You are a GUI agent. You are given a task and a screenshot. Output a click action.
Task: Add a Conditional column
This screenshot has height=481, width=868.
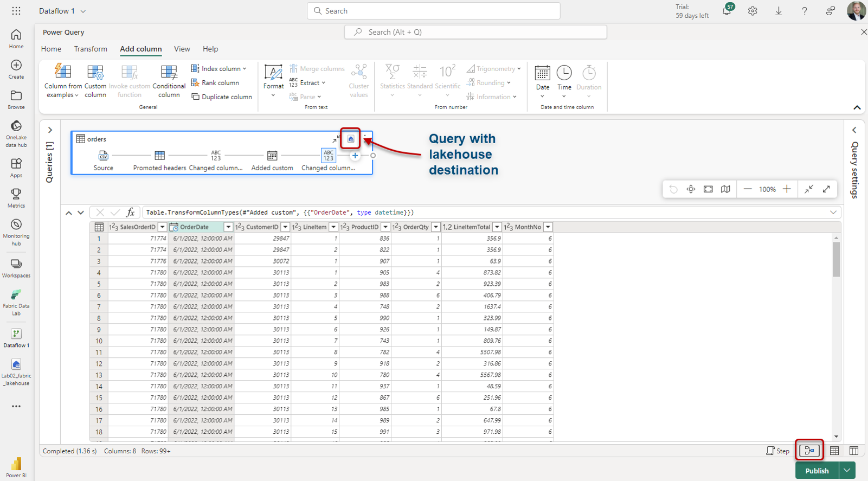(169, 81)
